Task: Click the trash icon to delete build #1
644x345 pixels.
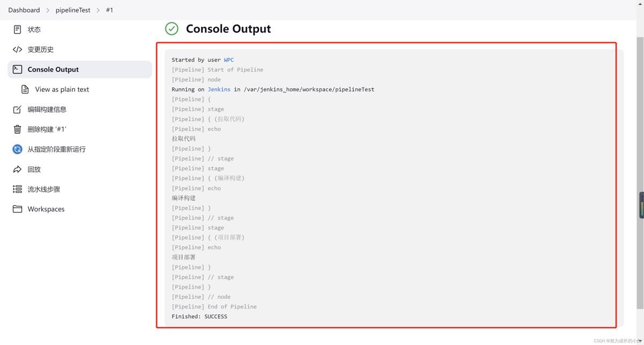Action: [x=18, y=130]
